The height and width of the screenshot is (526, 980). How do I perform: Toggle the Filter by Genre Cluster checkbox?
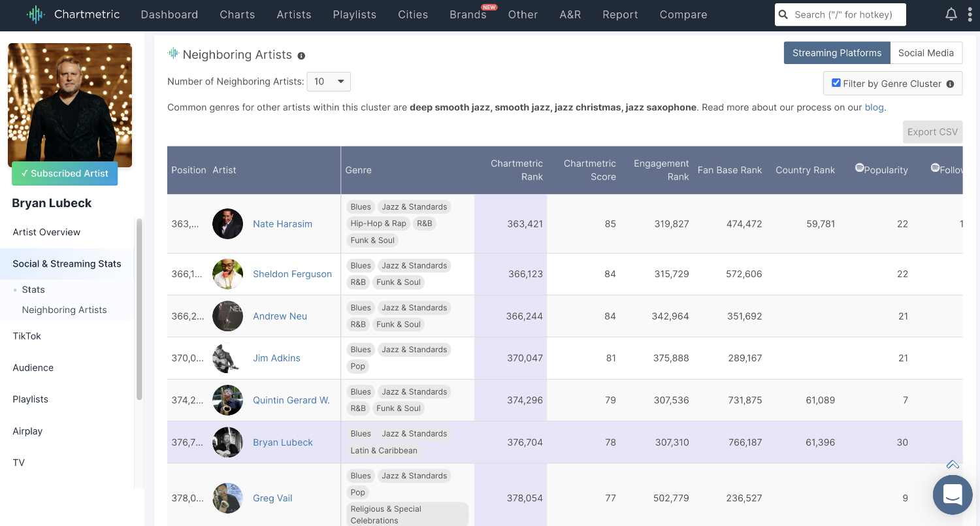836,83
